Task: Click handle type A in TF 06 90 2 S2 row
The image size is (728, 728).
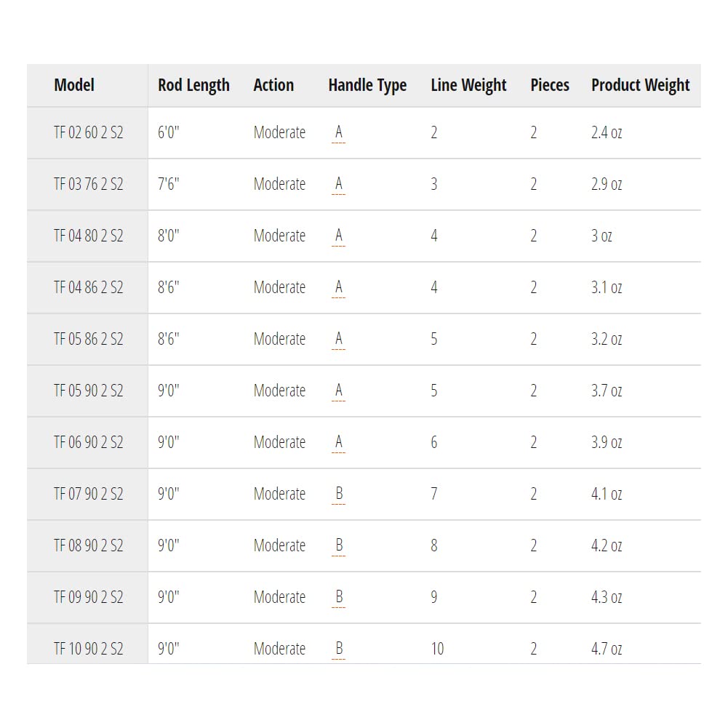Action: tap(338, 443)
